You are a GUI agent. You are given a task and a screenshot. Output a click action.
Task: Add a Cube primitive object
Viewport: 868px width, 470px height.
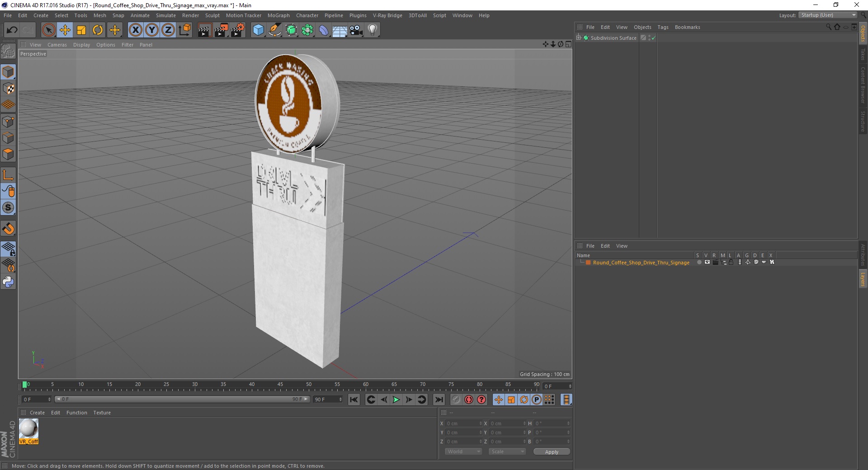pos(258,30)
